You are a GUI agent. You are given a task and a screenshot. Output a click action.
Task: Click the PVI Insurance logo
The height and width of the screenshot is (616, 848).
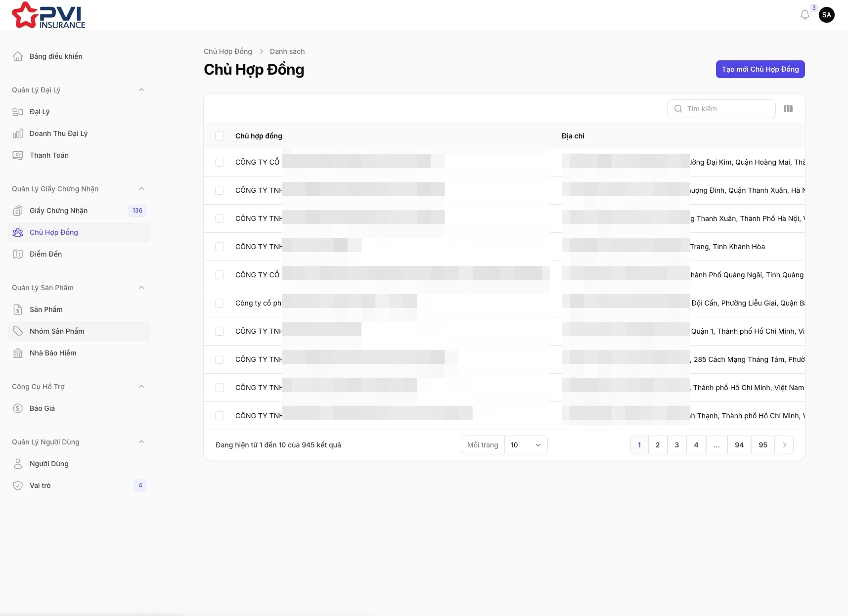pos(48,15)
